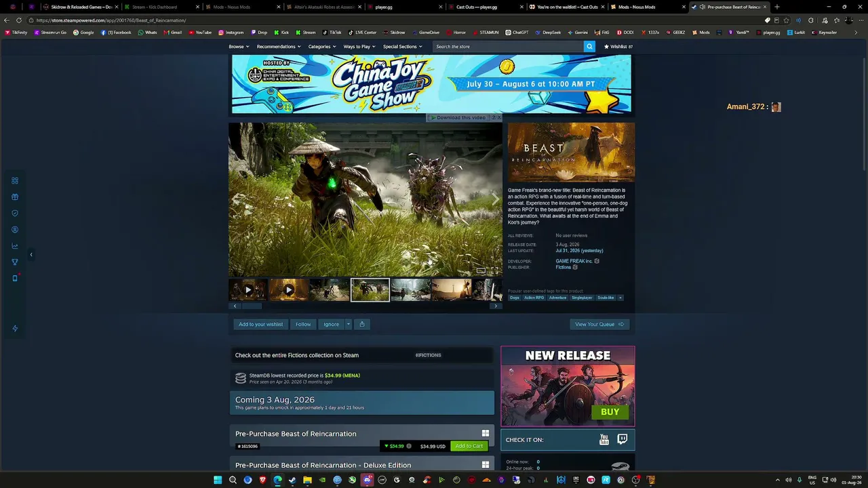The image size is (868, 488).
Task: Click View Your Queue button
Action: tap(599, 324)
